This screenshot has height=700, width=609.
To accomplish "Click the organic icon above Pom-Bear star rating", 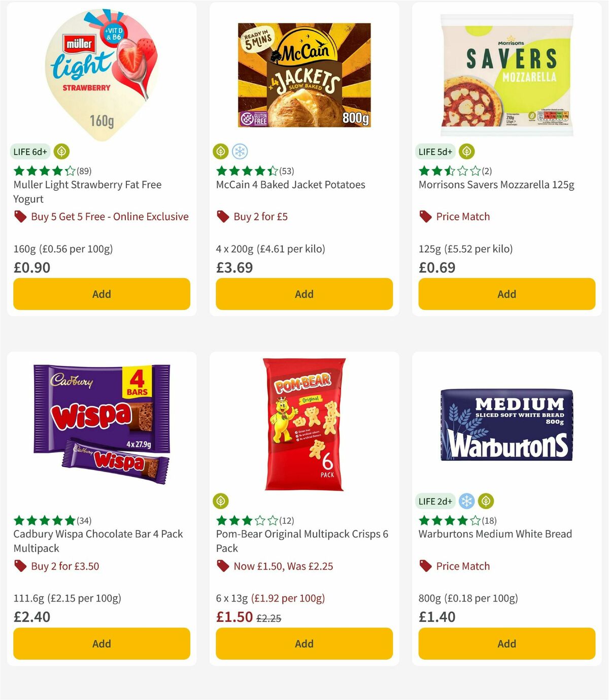I will point(220,501).
